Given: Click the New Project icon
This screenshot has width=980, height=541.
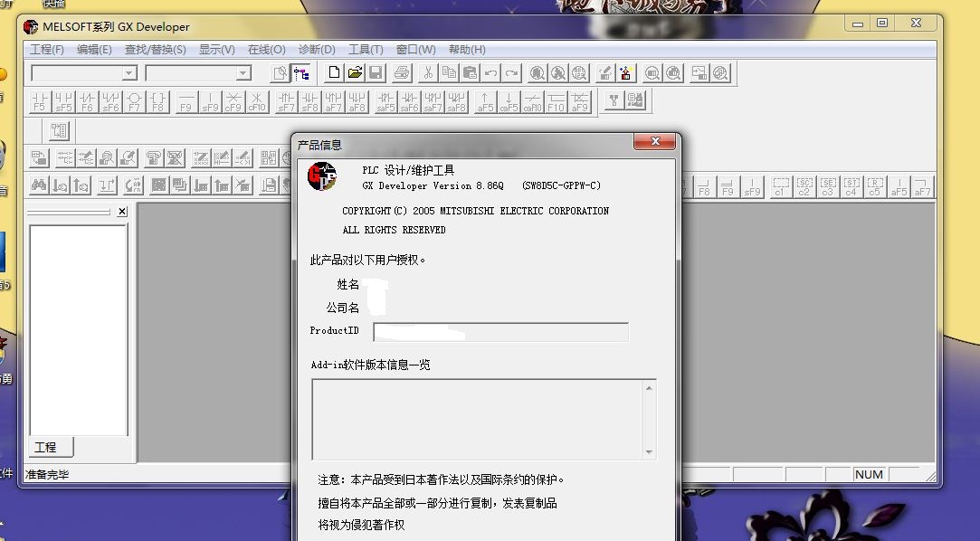Looking at the screenshot, I should 334,73.
